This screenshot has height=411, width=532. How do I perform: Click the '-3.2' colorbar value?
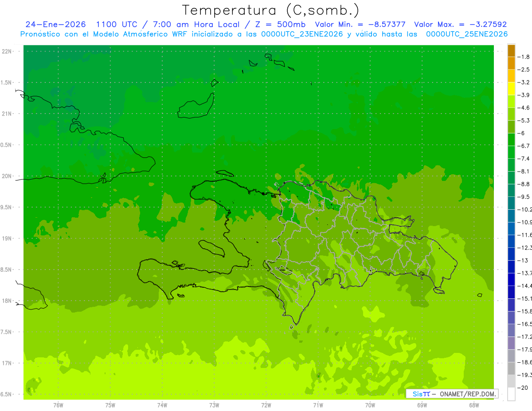524,82
